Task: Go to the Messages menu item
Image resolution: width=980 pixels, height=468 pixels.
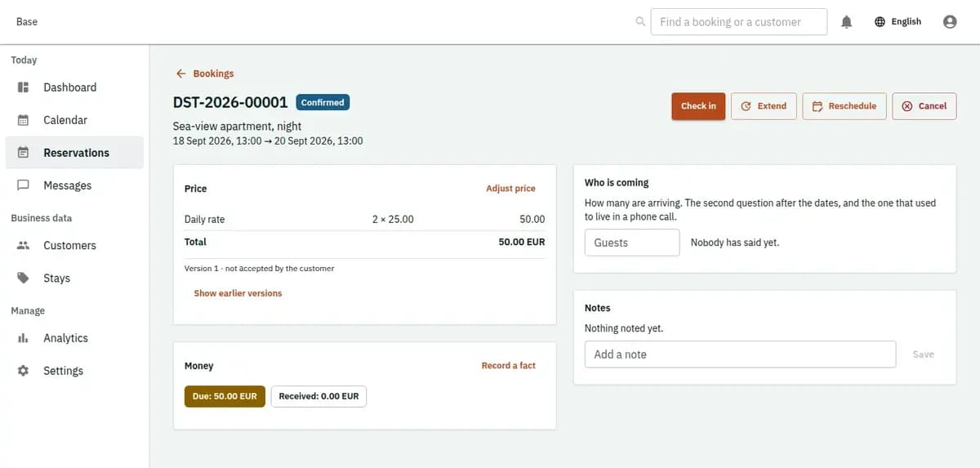Action: 74,185
